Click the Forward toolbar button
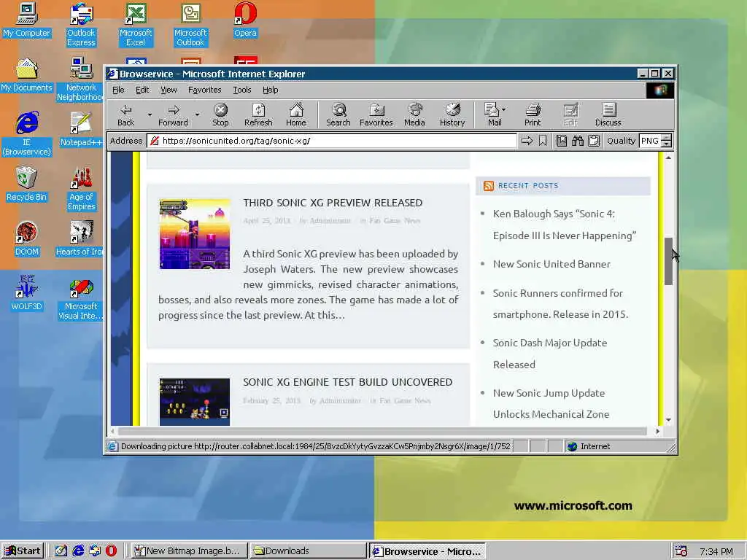747x560 pixels. [173, 114]
